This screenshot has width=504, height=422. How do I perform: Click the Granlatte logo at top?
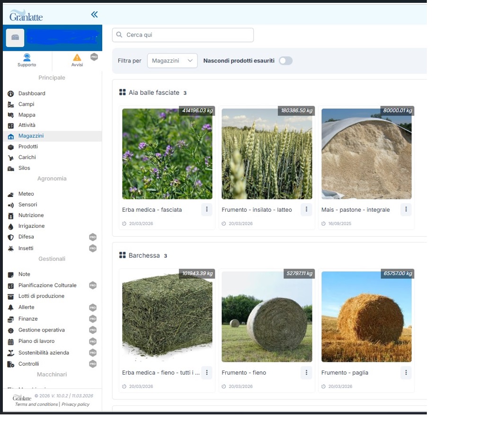click(x=26, y=16)
